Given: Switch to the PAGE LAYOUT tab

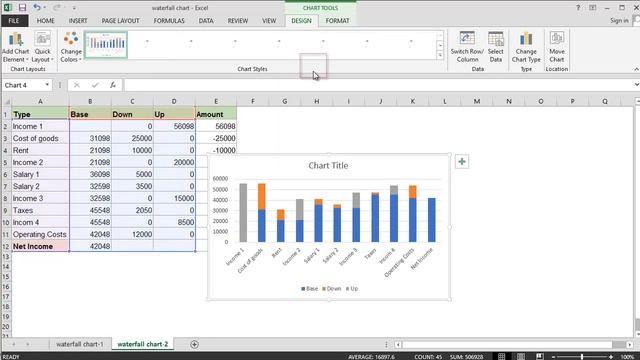Looking at the screenshot, I should click(120, 21).
